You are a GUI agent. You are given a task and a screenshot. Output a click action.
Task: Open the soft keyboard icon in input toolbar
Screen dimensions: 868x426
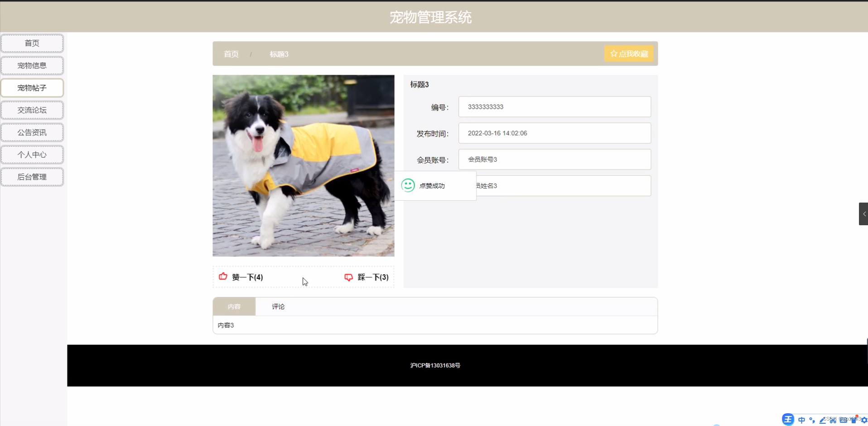tap(842, 421)
